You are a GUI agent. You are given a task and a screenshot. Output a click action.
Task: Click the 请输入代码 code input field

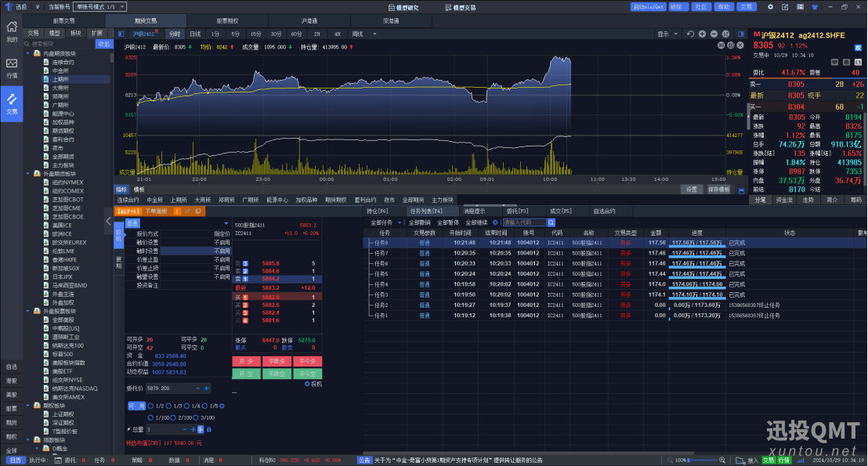(524, 222)
